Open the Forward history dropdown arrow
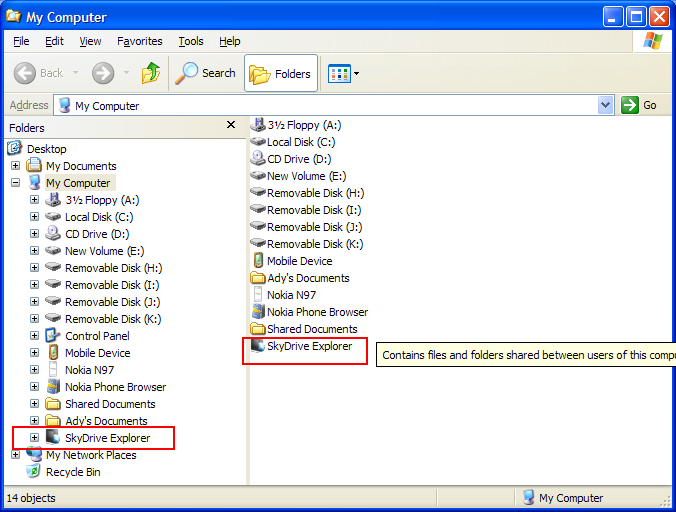 tap(126, 73)
